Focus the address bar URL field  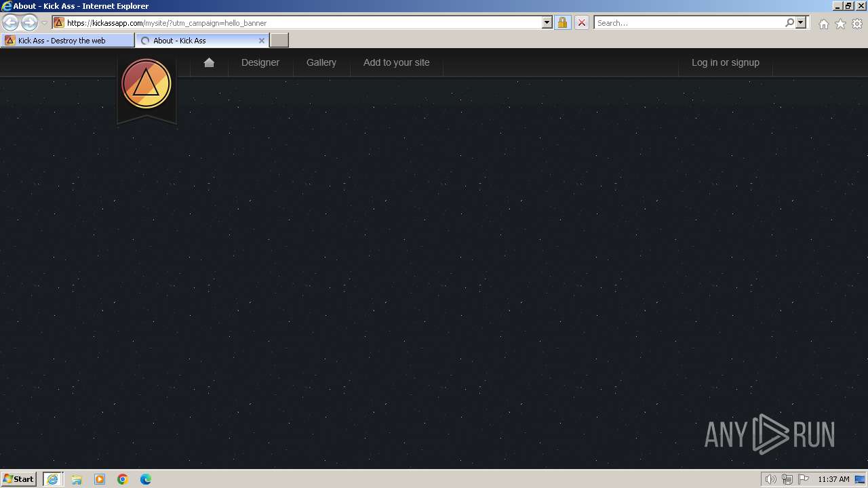click(302, 22)
